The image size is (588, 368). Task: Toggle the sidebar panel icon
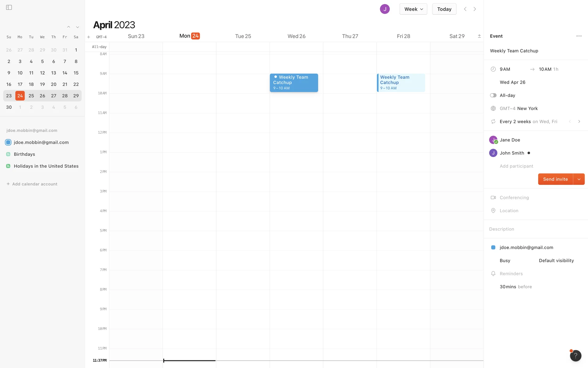[x=9, y=7]
